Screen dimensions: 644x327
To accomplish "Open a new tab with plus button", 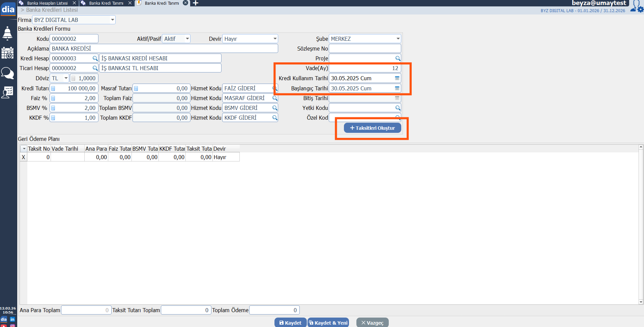I will point(195,3).
